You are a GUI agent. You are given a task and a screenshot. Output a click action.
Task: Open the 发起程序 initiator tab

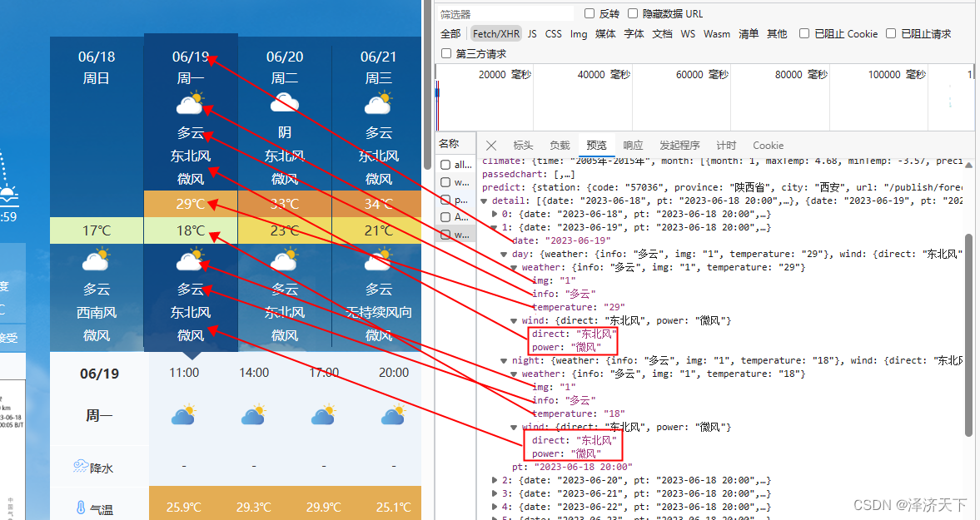coord(679,146)
